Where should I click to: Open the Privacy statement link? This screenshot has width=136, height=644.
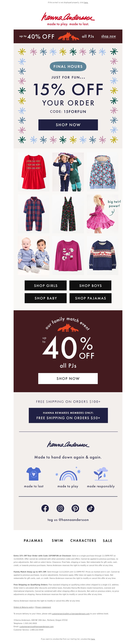pyautogui.click(x=43, y=607)
